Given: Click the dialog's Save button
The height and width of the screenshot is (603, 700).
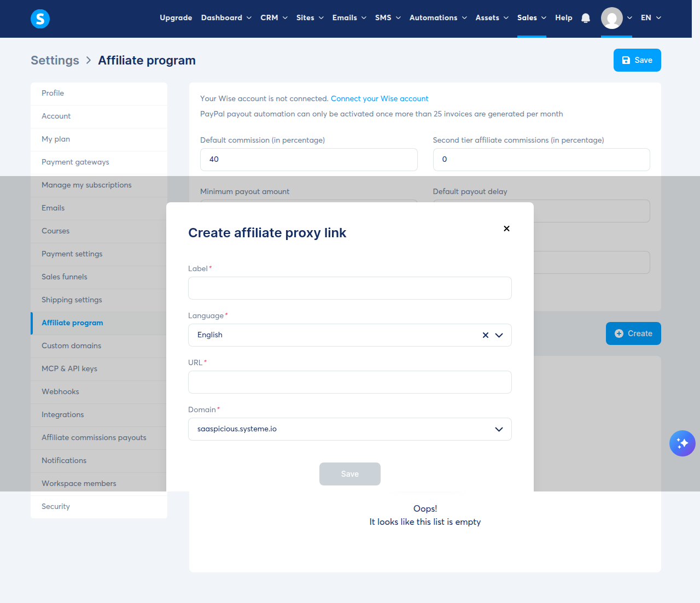Looking at the screenshot, I should click(x=350, y=474).
